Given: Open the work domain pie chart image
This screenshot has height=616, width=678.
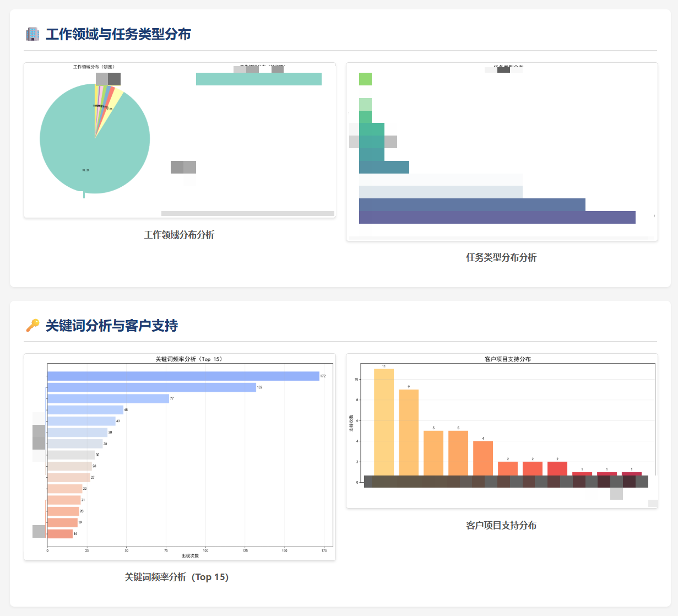Looking at the screenshot, I should [180, 141].
